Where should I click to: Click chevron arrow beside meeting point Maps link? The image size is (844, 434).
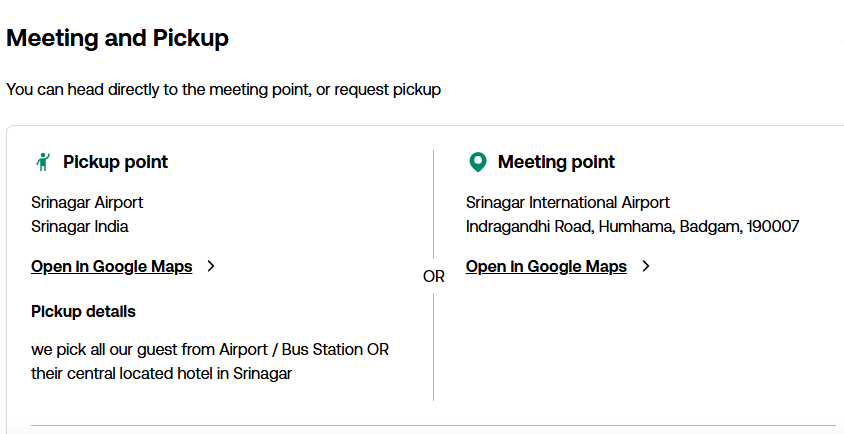point(646,266)
